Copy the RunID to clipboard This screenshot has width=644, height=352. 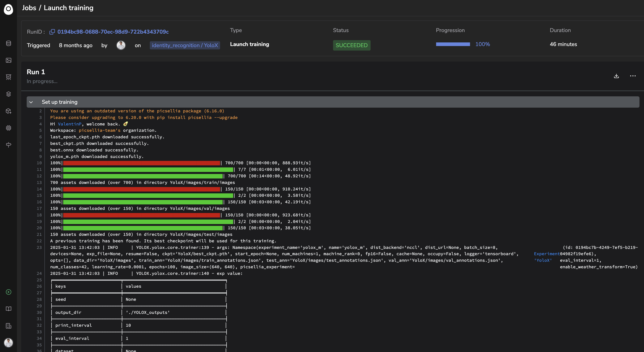click(52, 32)
